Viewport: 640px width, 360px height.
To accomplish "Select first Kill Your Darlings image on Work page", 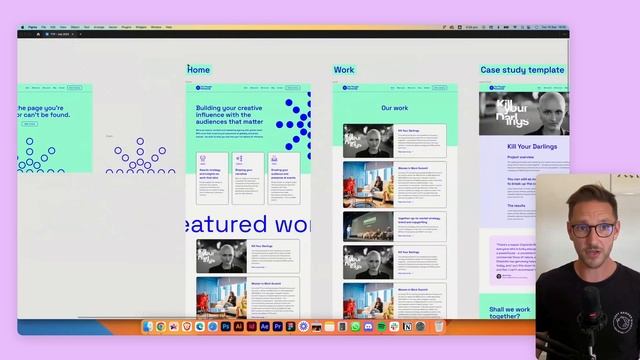I will 368,141.
